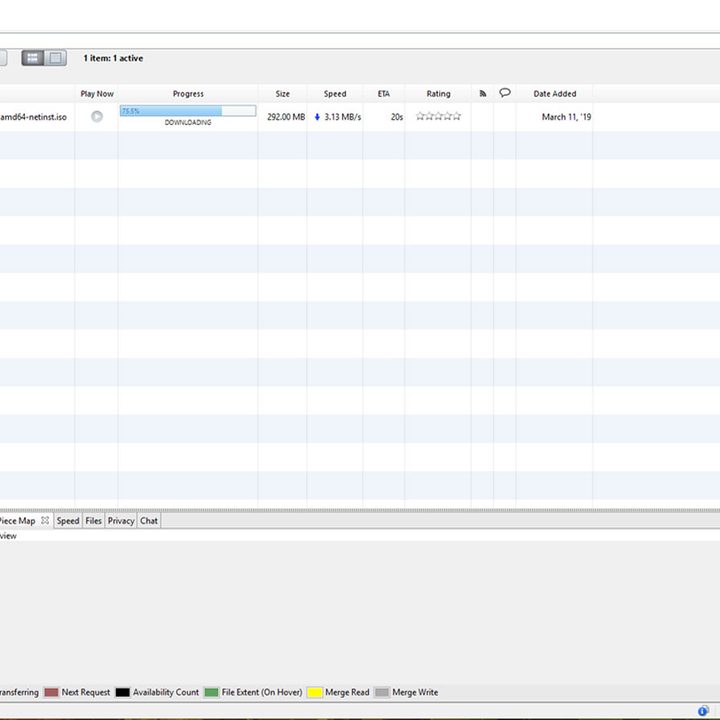Click the File Extent green swatch
720x720 pixels.
211,692
